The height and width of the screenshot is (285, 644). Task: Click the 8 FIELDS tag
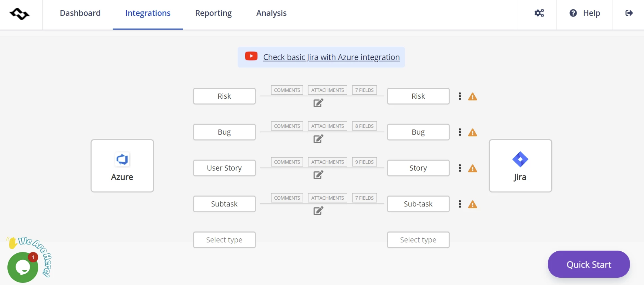point(364,126)
